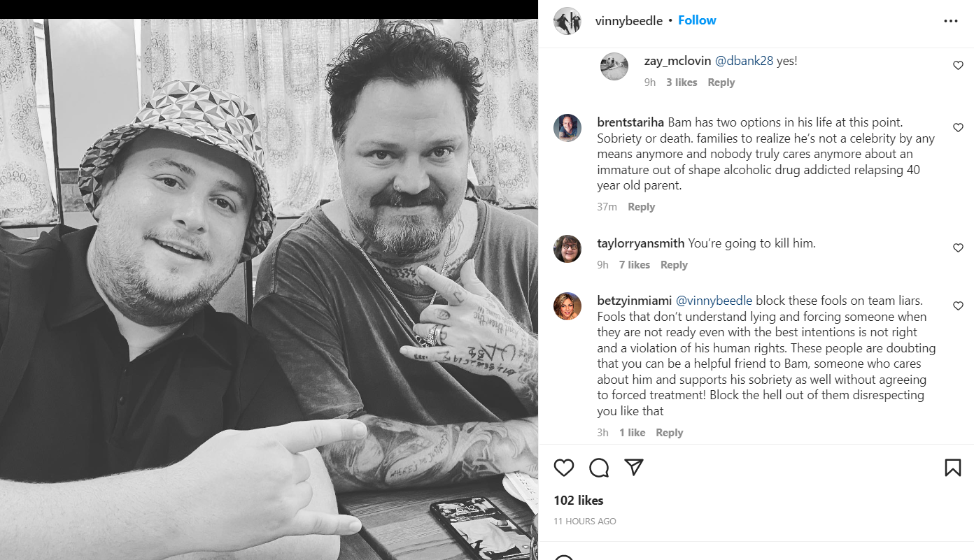
Task: Like brentstariha's comment
Action: (x=958, y=128)
